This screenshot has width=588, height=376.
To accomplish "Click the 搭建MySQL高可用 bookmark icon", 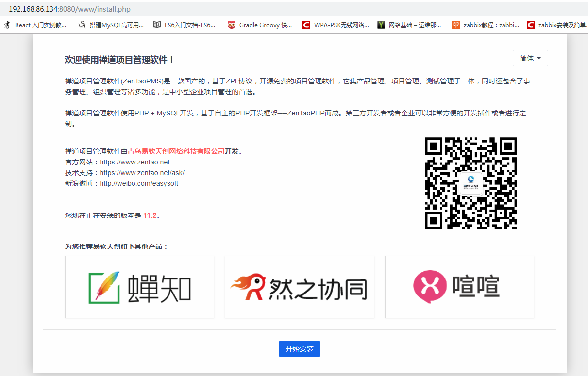I will tap(82, 25).
